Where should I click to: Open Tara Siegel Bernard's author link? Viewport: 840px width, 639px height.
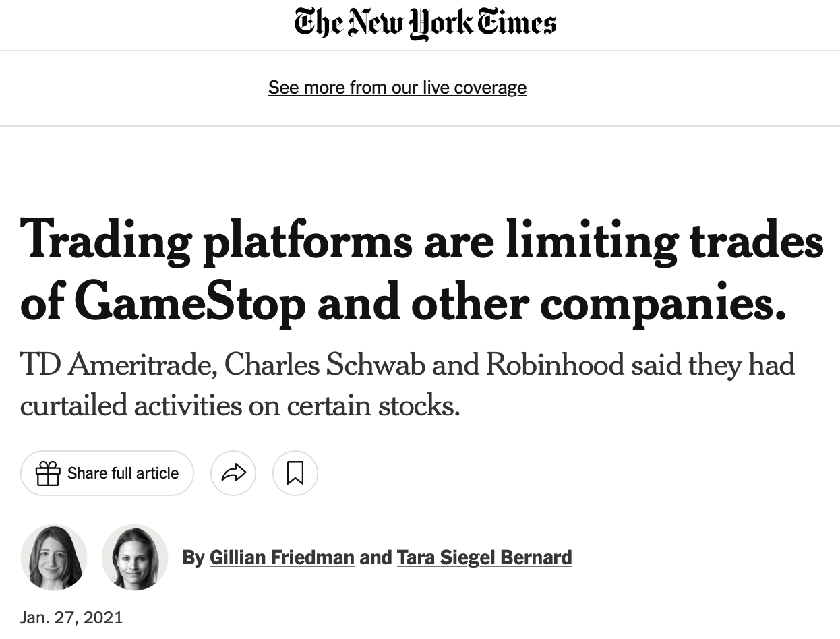click(x=484, y=557)
